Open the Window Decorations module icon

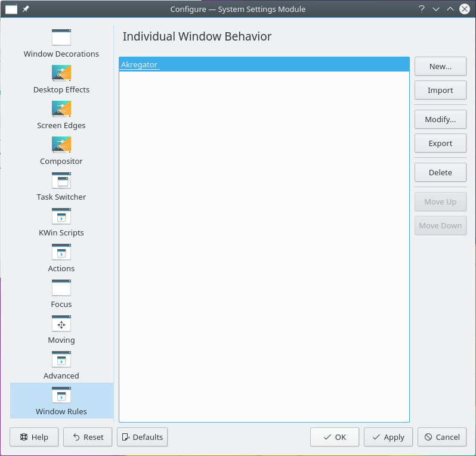61,38
